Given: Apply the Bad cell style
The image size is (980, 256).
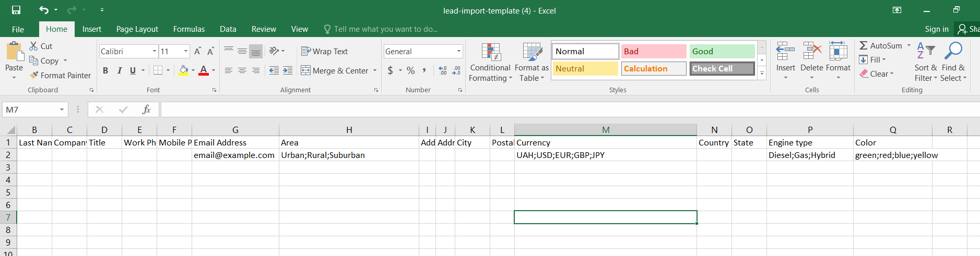Looking at the screenshot, I should [x=654, y=51].
